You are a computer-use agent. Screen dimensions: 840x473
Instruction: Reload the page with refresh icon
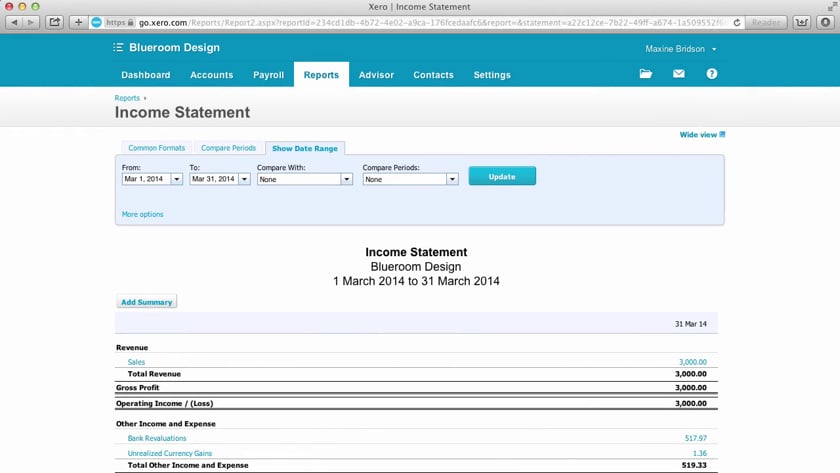click(x=737, y=22)
